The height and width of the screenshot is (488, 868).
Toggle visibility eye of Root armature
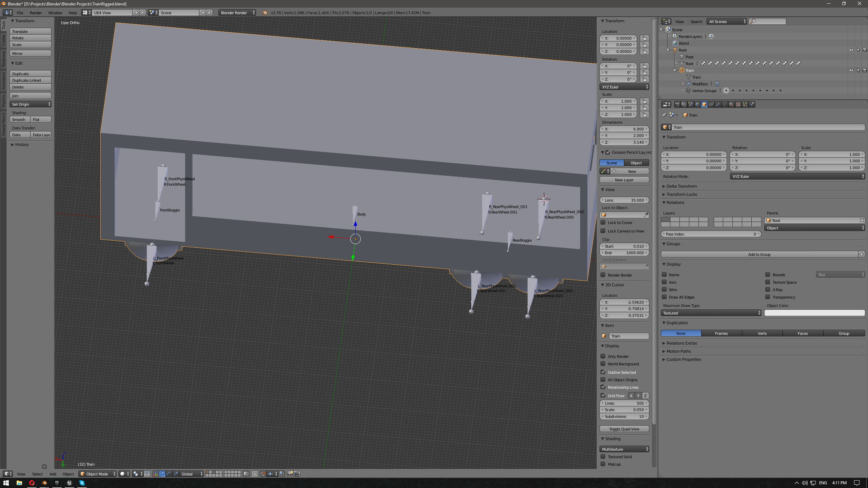tap(851, 50)
